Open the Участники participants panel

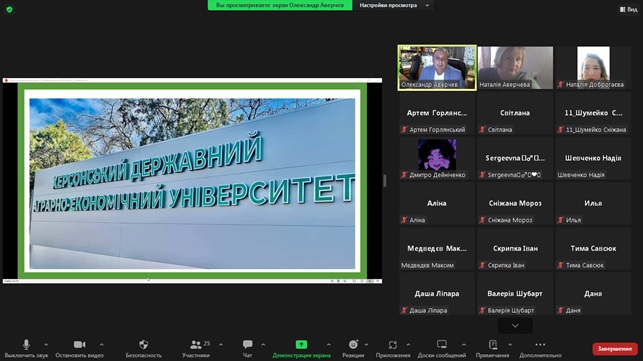tap(196, 348)
